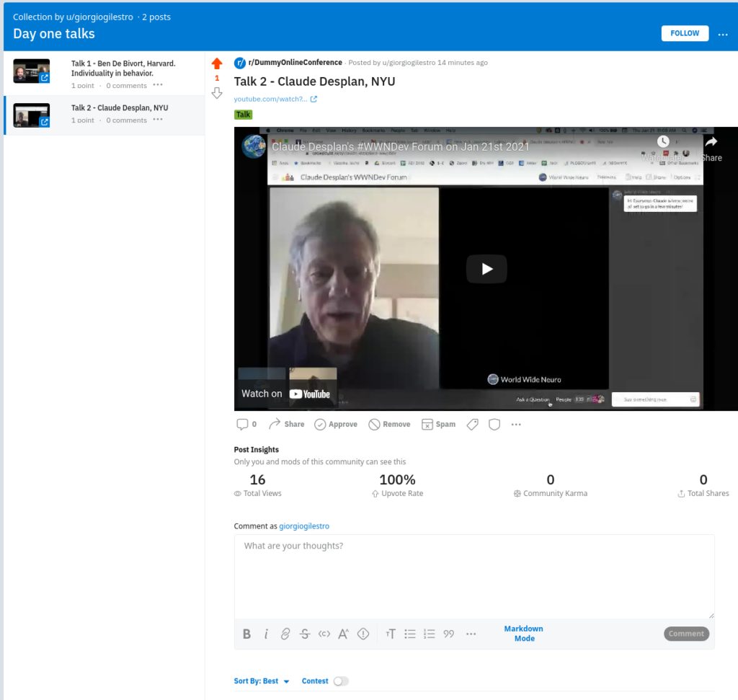Switch to Markdown Mode
This screenshot has width=738, height=700.
click(x=524, y=634)
